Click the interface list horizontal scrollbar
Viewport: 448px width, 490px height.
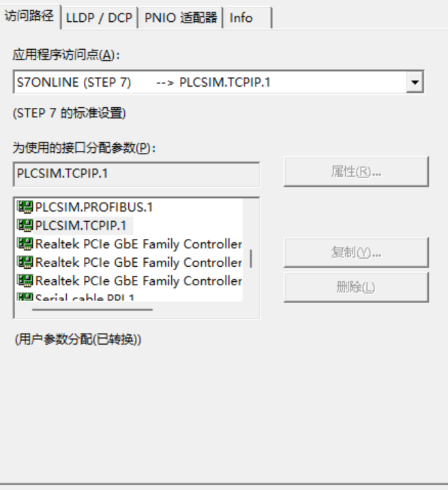click(92, 309)
